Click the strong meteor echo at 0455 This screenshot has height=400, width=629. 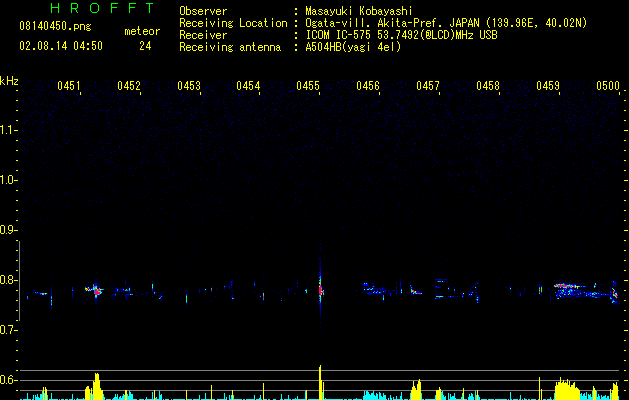pyautogui.click(x=320, y=289)
